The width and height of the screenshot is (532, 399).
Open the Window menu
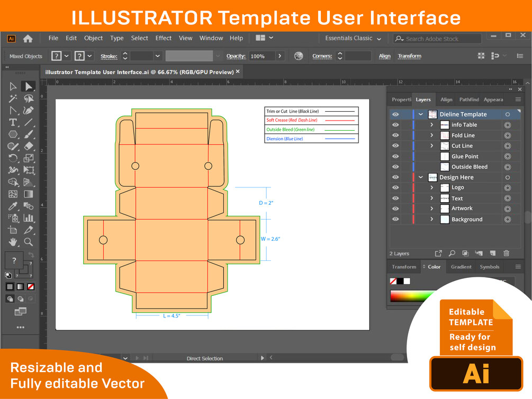pos(211,38)
